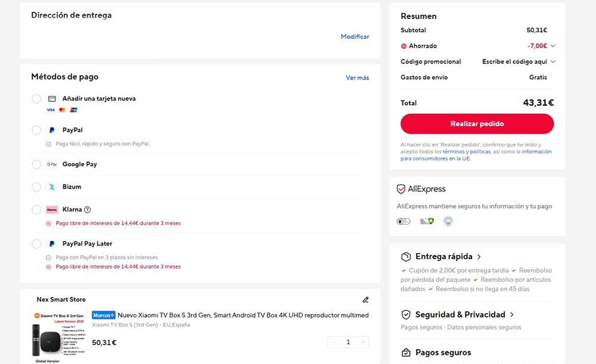Pick the Bizum payment radio button
Image resolution: width=596 pixels, height=364 pixels.
36,187
